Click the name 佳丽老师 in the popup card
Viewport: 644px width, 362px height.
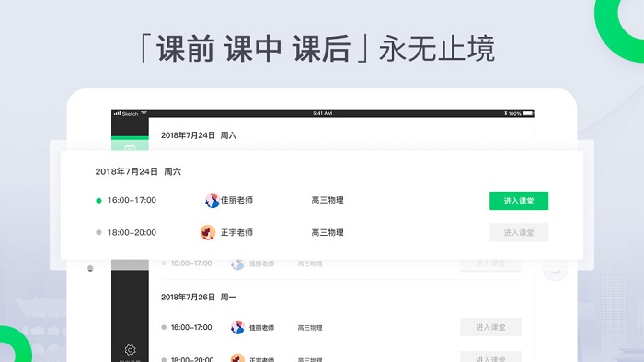tap(237, 200)
